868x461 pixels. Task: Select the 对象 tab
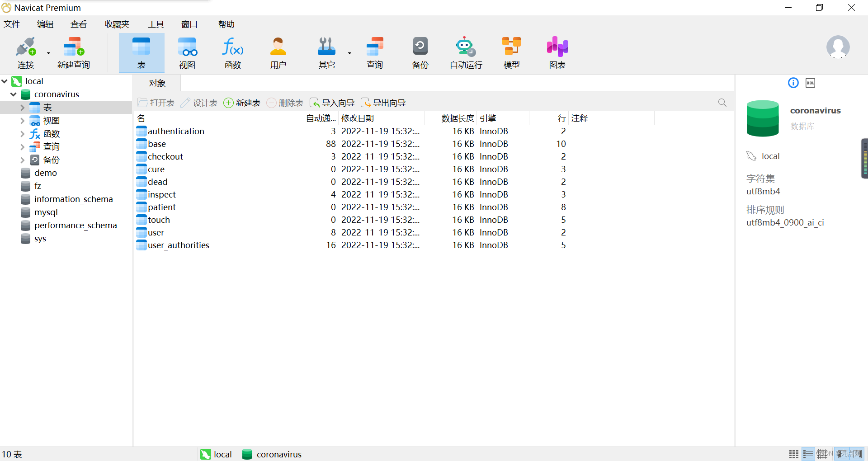[x=157, y=83]
